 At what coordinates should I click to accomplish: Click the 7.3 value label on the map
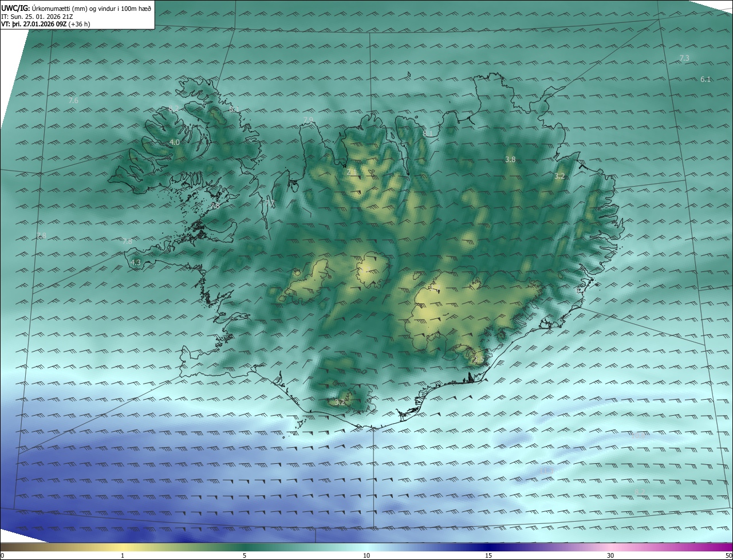(x=684, y=58)
